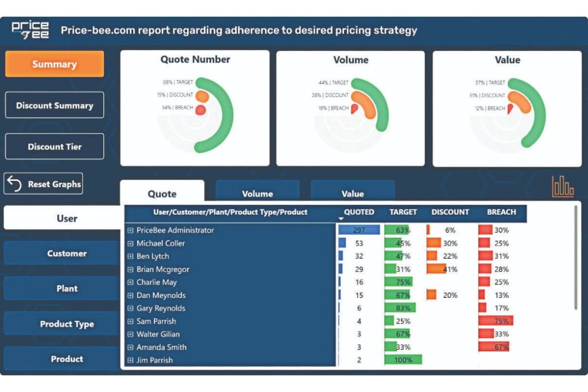Screen dimensions: 588x392
Task: Click the QUOTED column sort arrow
Action: click(341, 219)
